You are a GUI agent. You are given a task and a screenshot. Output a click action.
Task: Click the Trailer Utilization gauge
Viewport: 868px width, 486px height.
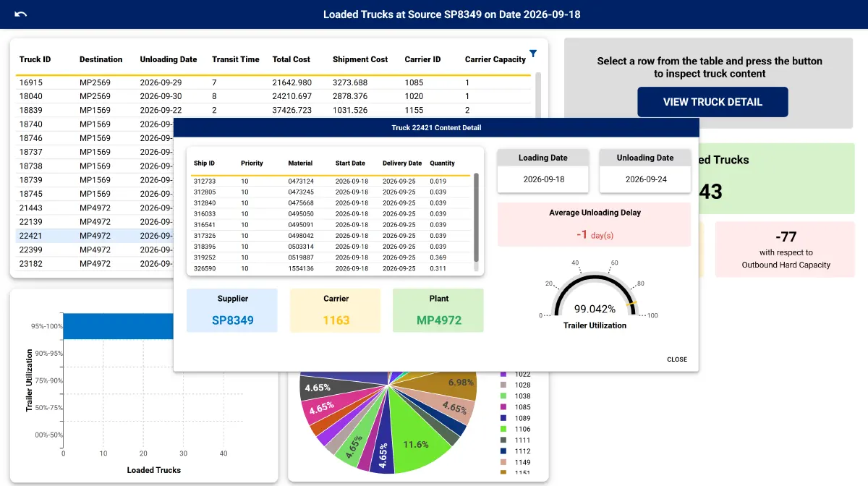[595, 293]
